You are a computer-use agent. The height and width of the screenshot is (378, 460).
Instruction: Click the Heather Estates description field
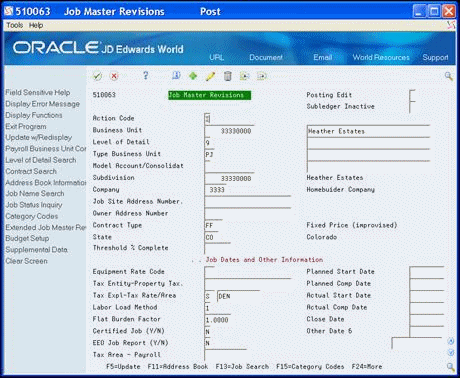click(x=368, y=131)
